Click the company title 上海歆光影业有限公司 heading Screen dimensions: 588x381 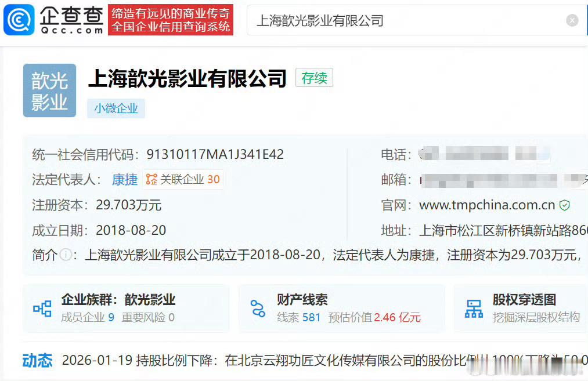pyautogui.click(x=187, y=78)
